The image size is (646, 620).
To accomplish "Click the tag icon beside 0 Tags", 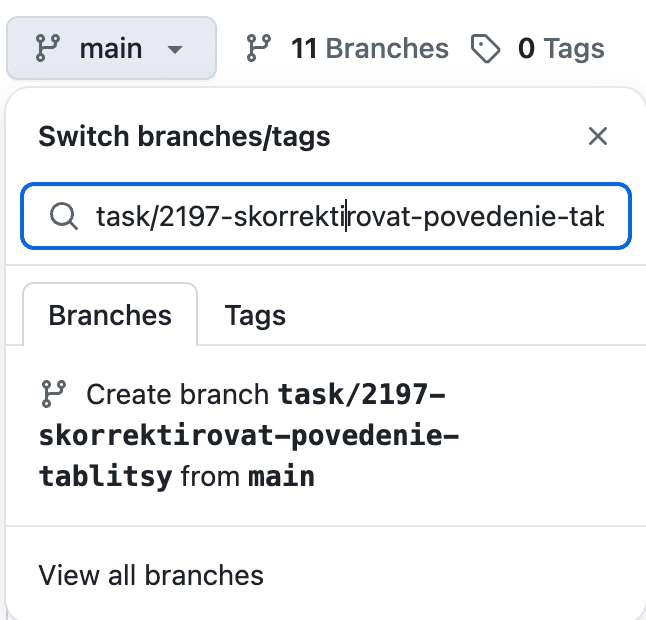I will [485, 49].
